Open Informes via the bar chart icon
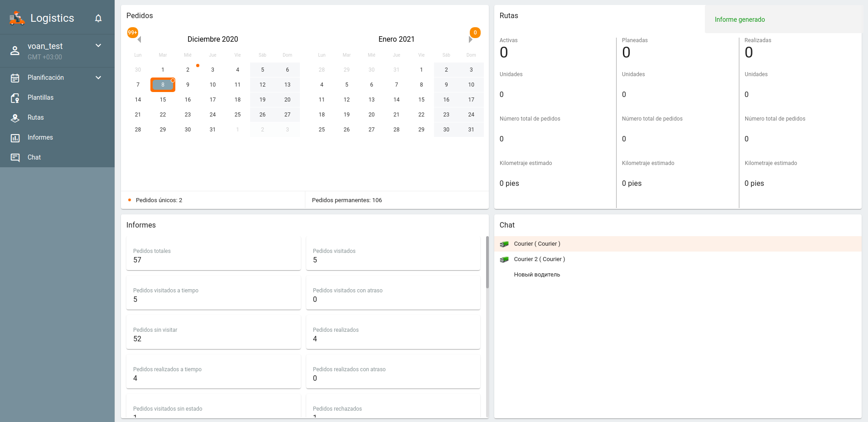This screenshot has height=422, width=868. tap(15, 137)
